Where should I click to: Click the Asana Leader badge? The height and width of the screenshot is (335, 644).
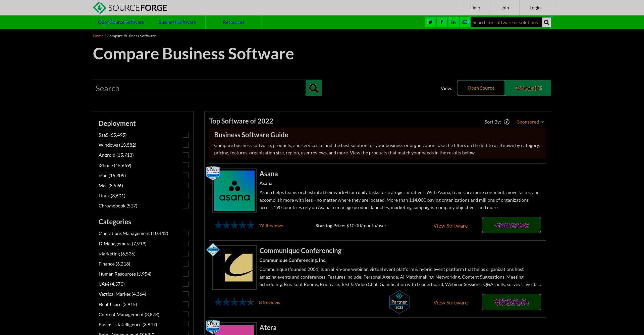213,173
